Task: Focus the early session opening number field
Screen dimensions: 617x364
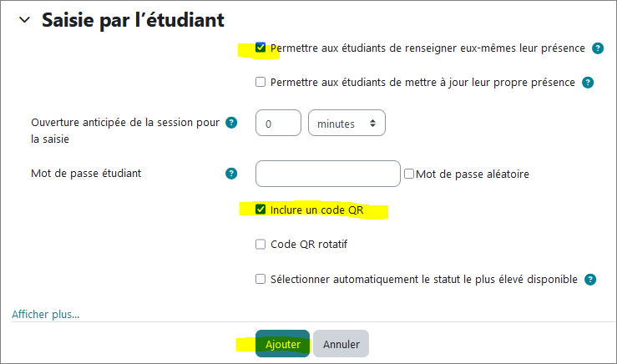Action: coord(277,124)
